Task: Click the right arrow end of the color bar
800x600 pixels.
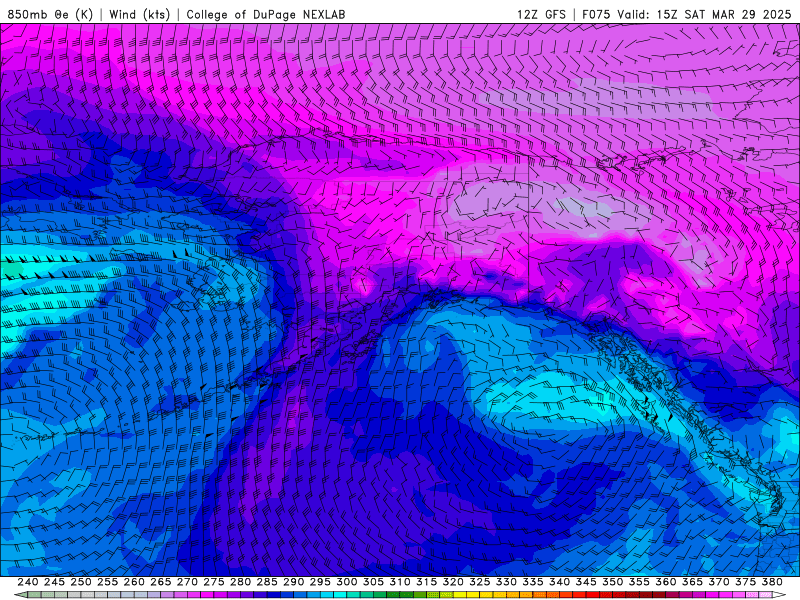Action: point(780,595)
